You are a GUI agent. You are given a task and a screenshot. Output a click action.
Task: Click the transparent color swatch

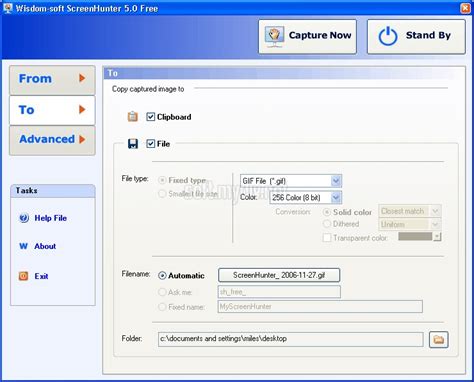pos(415,236)
